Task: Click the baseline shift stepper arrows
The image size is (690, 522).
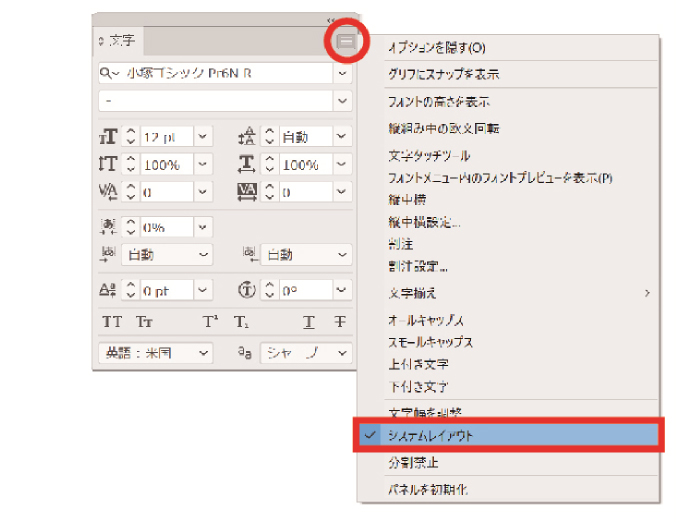Action: coord(130,290)
